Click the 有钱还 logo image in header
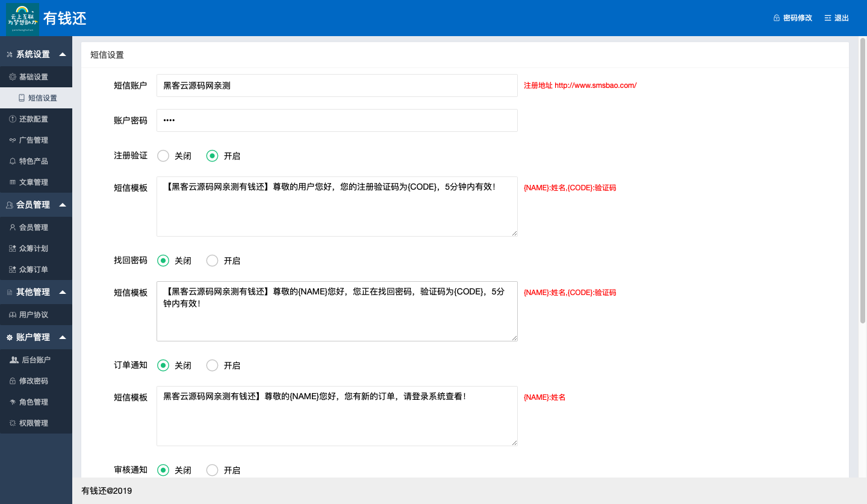The width and height of the screenshot is (867, 504). coord(22,18)
